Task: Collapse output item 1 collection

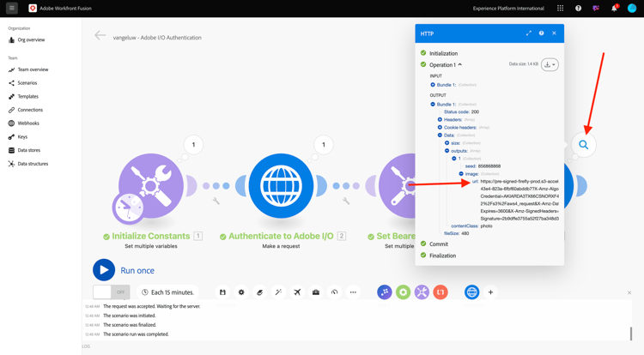Action: point(454,159)
